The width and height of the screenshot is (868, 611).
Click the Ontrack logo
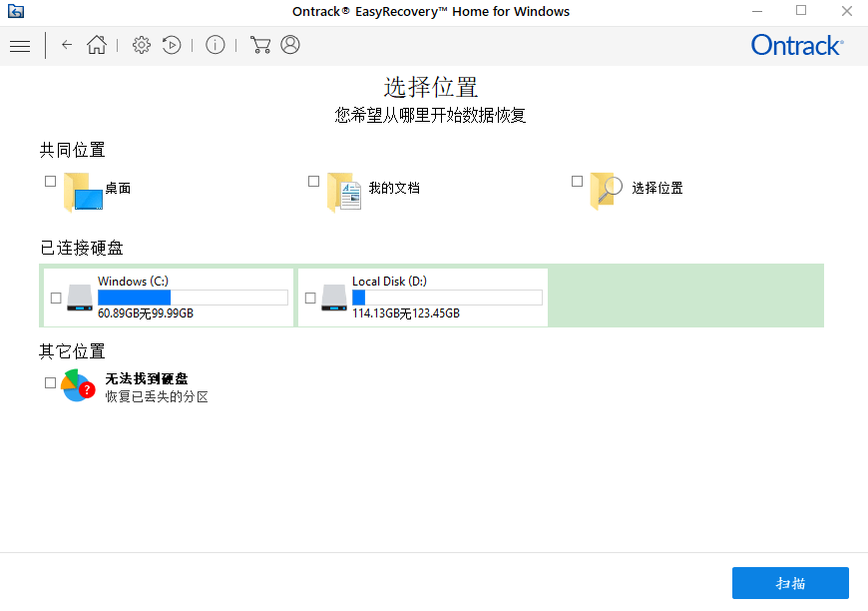(796, 45)
